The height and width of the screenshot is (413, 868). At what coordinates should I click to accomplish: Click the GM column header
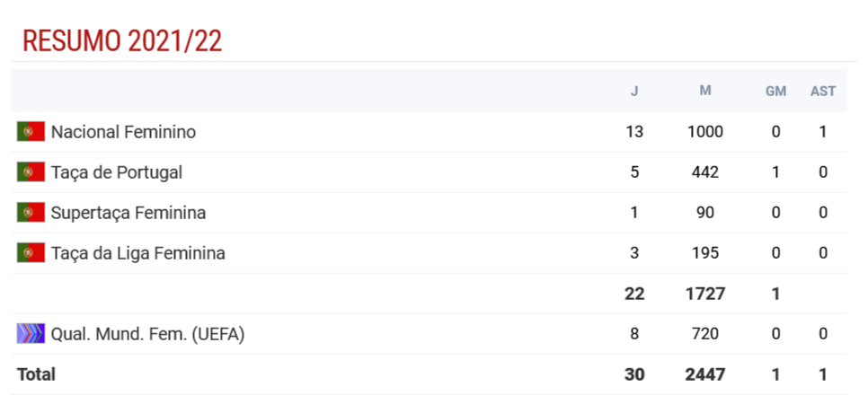[x=775, y=91]
